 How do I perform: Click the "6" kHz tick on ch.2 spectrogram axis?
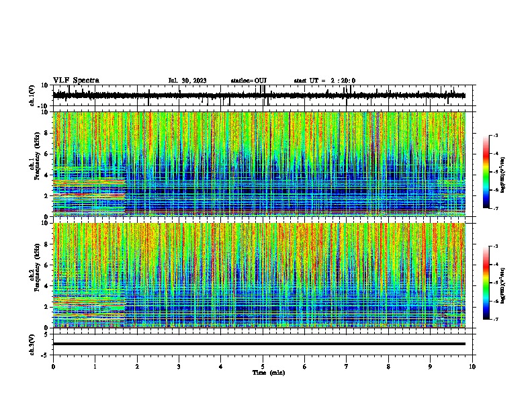point(47,265)
